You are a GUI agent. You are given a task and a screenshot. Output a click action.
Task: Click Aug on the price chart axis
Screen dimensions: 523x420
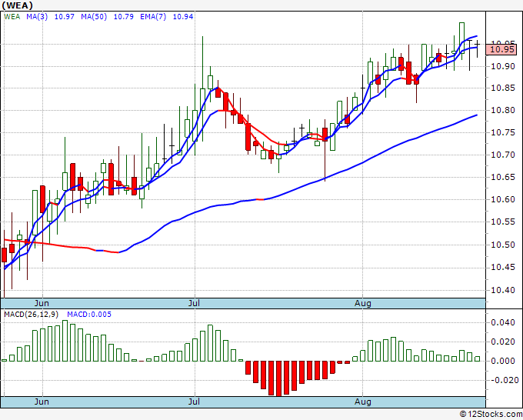pos(362,303)
